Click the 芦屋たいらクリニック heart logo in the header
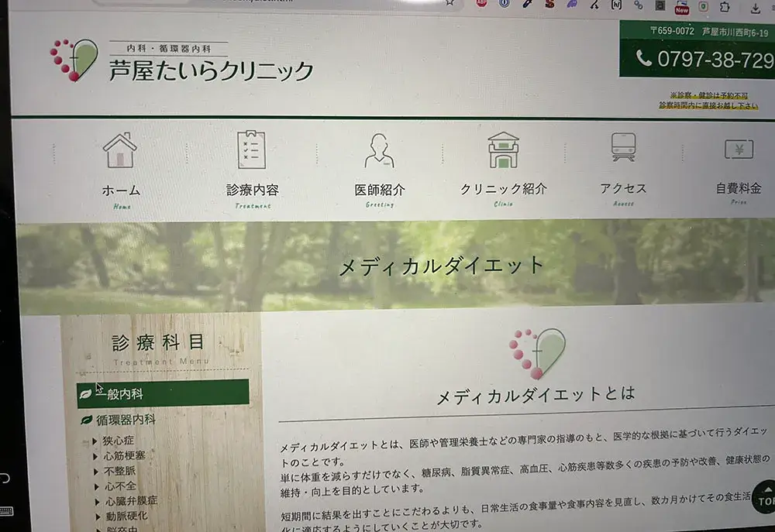The height and width of the screenshot is (532, 775). click(74, 60)
